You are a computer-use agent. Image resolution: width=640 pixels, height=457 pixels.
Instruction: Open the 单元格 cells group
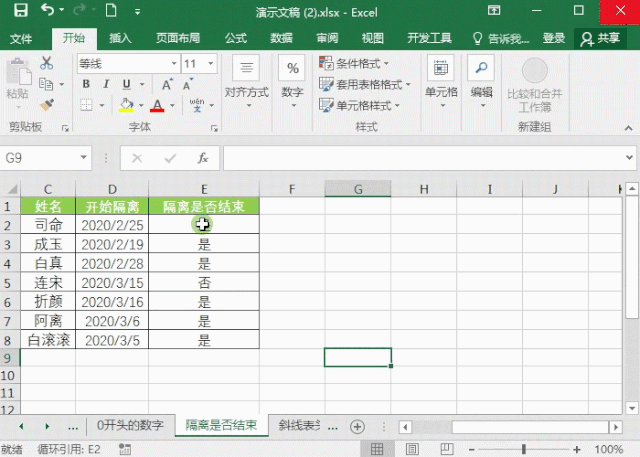pos(441,81)
